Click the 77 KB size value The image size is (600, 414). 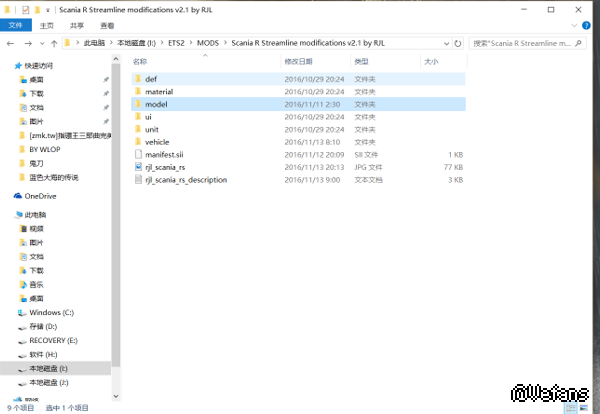click(x=453, y=167)
